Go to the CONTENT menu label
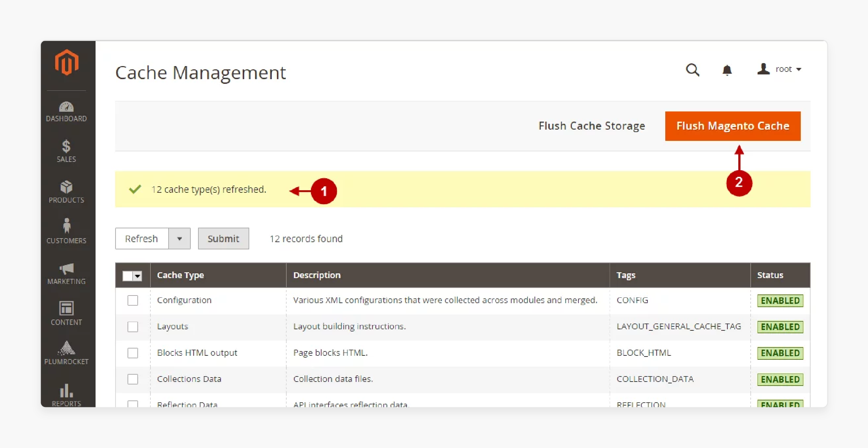 click(66, 322)
